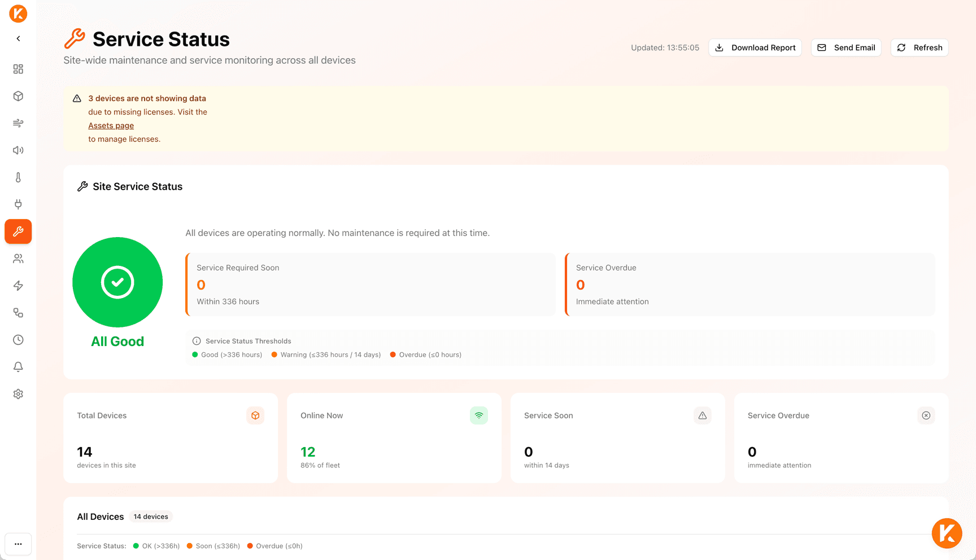Open the airflow wind icon in sidebar
Screen dimensions: 976x560
click(x=18, y=123)
